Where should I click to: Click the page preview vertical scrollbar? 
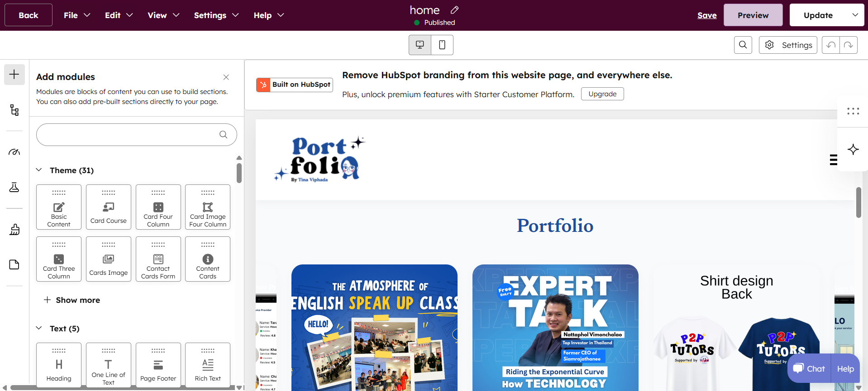tap(858, 202)
